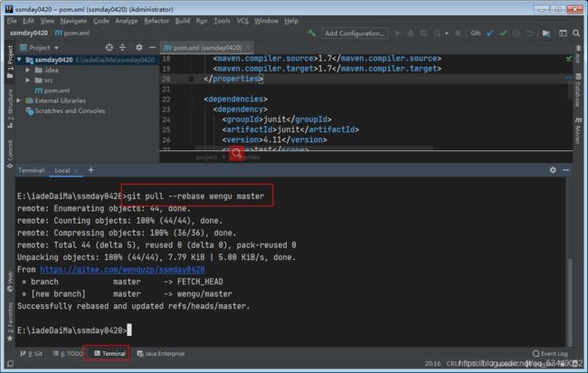This screenshot has width=588, height=373.
Task: Toggle the Terminal tool window button
Action: click(109, 353)
